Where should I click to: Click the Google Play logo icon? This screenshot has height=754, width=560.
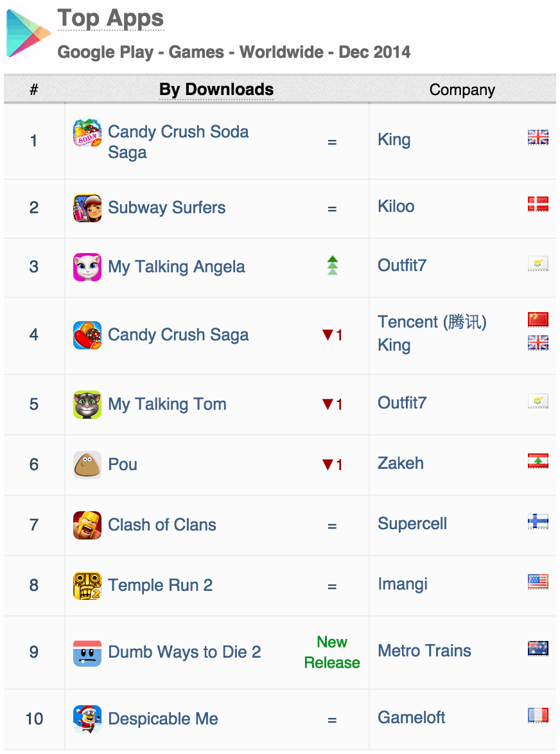[28, 33]
